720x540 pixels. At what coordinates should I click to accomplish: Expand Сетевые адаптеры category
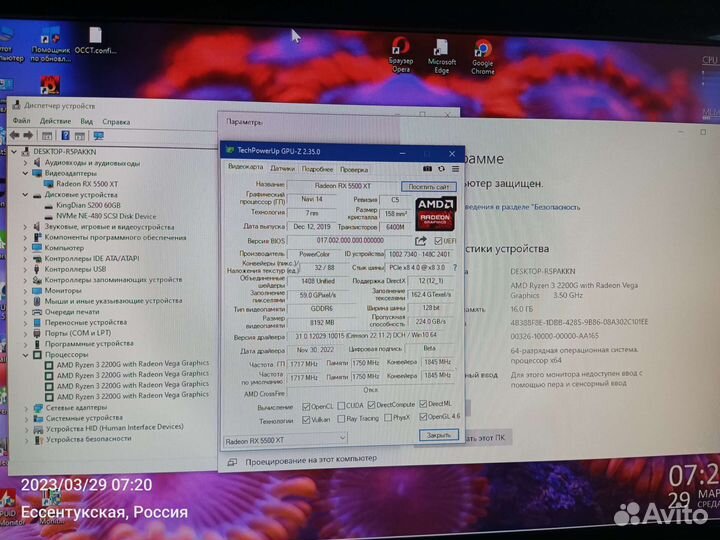tap(27, 408)
